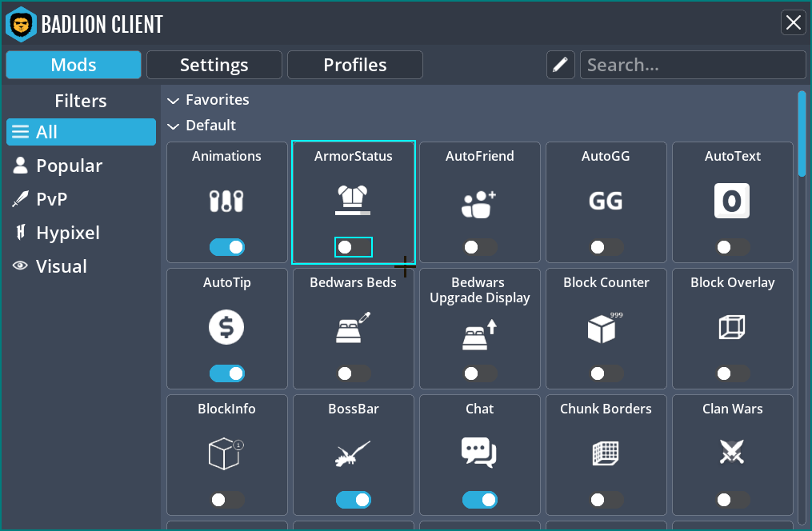Click the All filter list icon
Image resolution: width=812 pixels, height=531 pixels.
tap(20, 132)
